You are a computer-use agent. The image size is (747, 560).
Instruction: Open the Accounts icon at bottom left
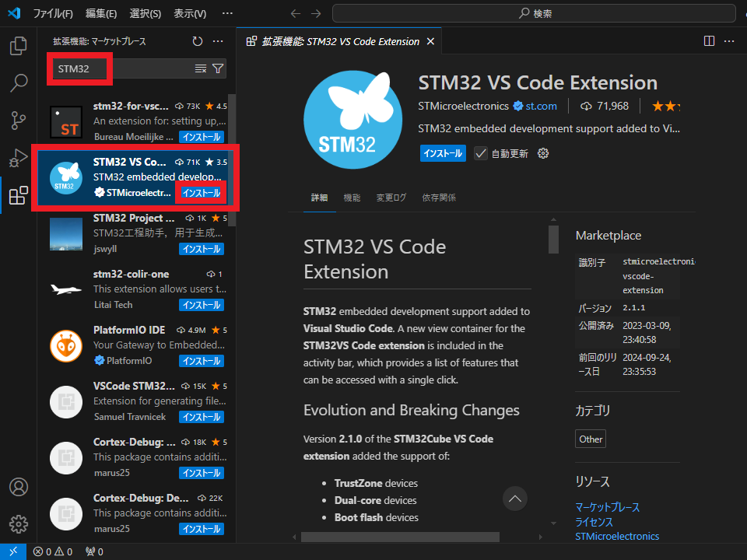(x=18, y=486)
